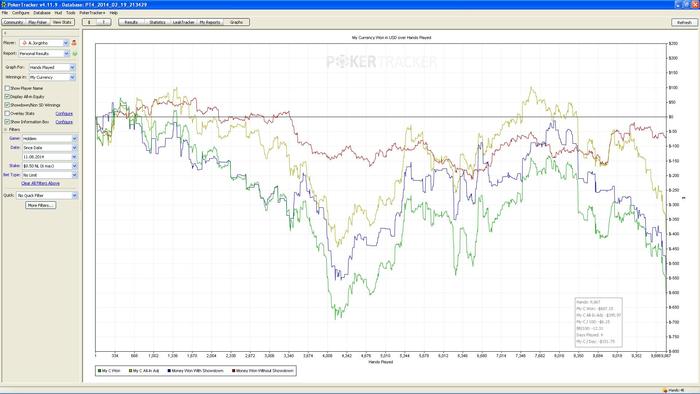Click the Money Won Without Showdown legend swatch
The image size is (700, 394).
[233, 371]
